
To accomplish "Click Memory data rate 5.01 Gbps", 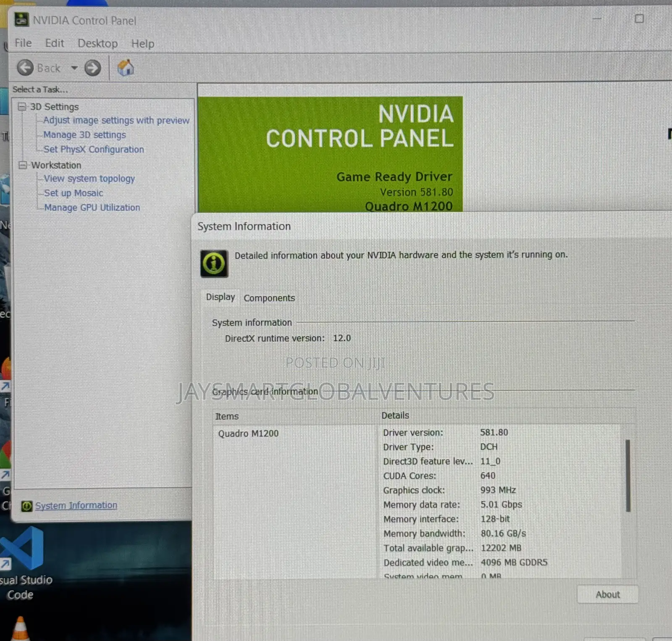I will pyautogui.click(x=501, y=504).
